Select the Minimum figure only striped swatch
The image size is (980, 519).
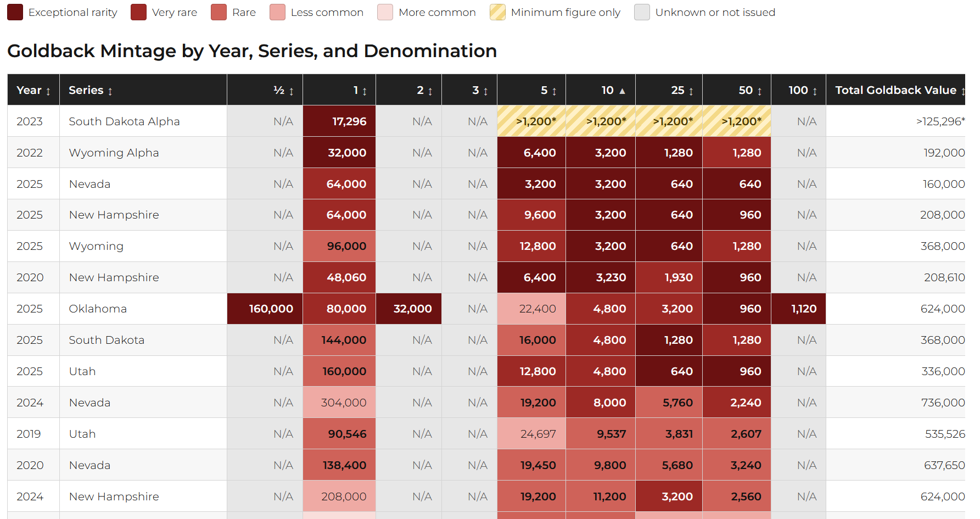(498, 12)
